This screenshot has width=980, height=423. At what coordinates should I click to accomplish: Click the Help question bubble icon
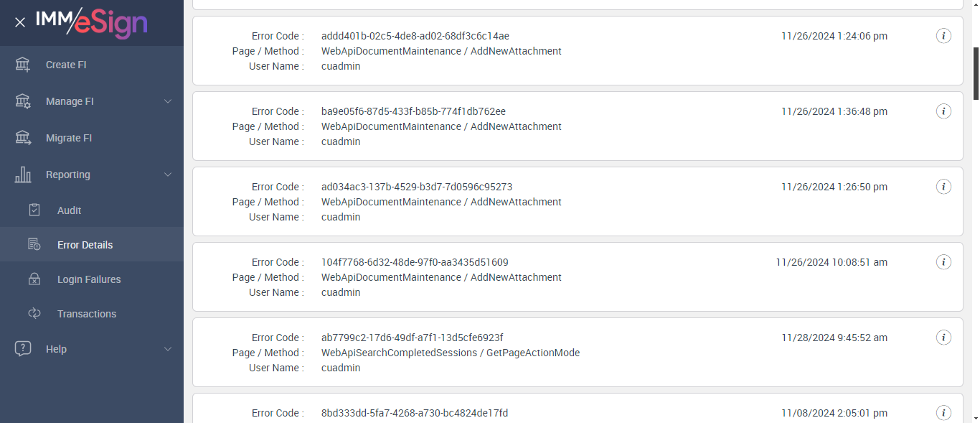[23, 349]
